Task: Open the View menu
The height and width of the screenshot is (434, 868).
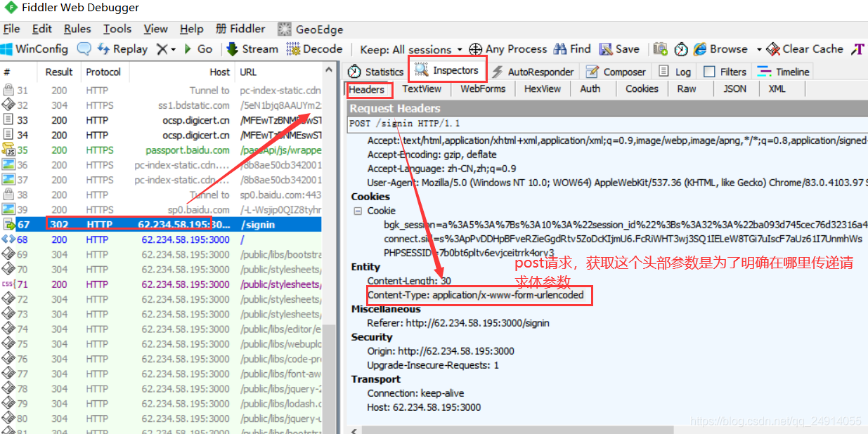Action: 155,29
